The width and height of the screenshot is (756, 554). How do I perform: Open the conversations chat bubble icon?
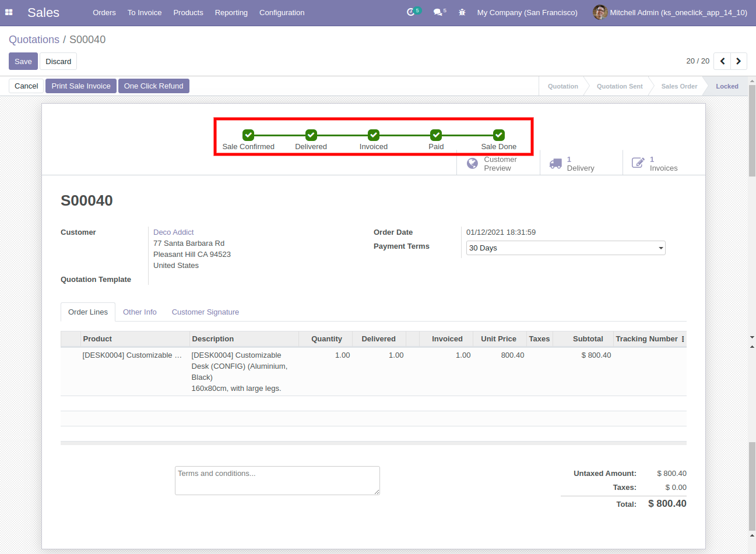pyautogui.click(x=438, y=12)
